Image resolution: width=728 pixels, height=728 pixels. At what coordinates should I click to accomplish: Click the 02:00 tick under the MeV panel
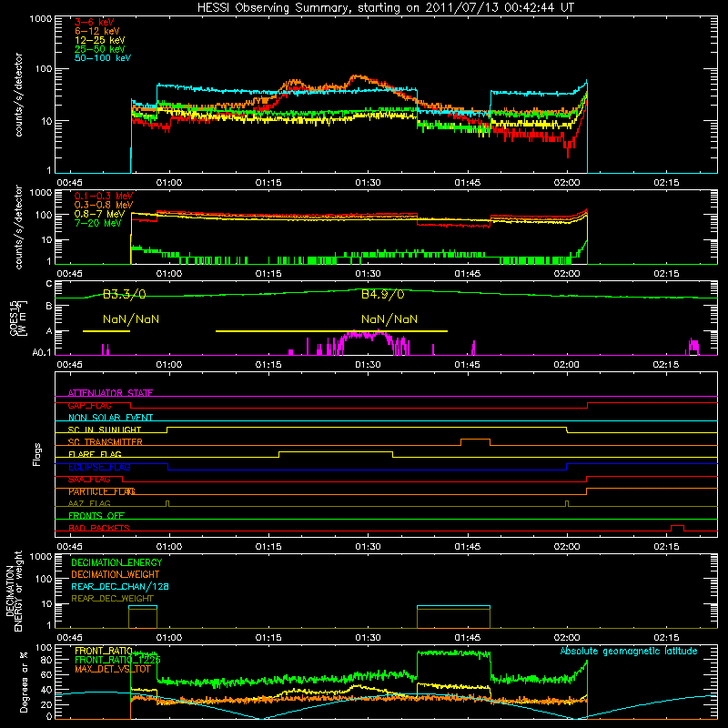(566, 274)
